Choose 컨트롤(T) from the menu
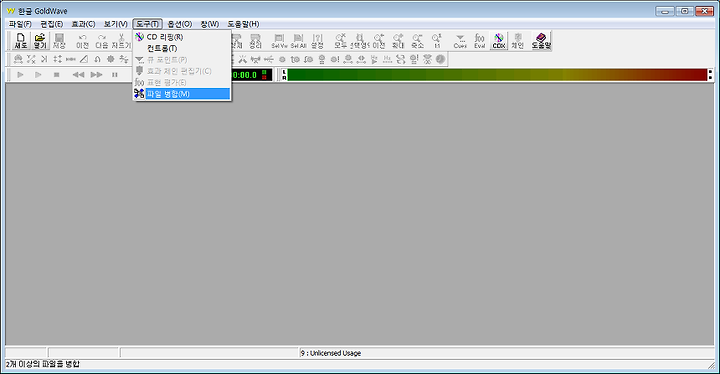720x374 pixels. click(x=182, y=48)
